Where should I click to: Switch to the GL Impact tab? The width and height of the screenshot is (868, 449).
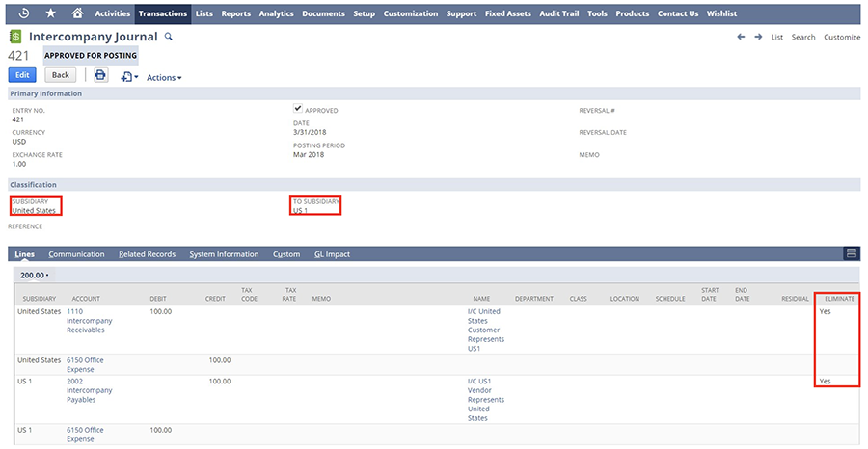[x=332, y=254]
